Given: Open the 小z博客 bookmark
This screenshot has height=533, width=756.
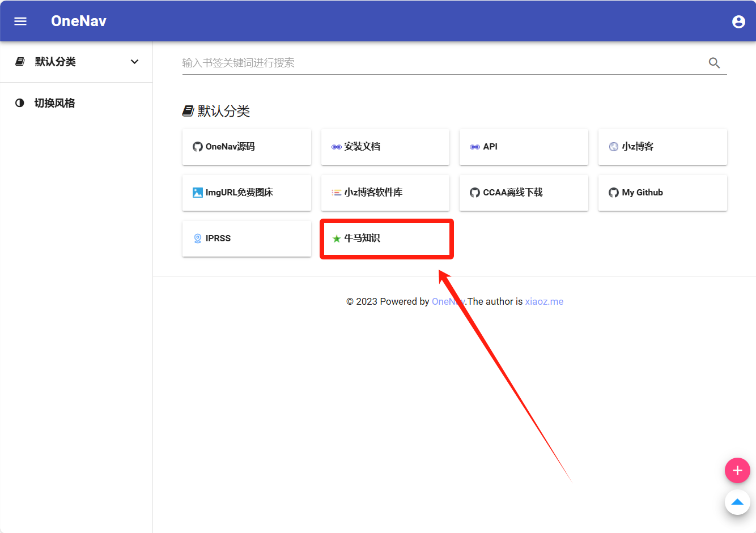Looking at the screenshot, I should pos(662,147).
